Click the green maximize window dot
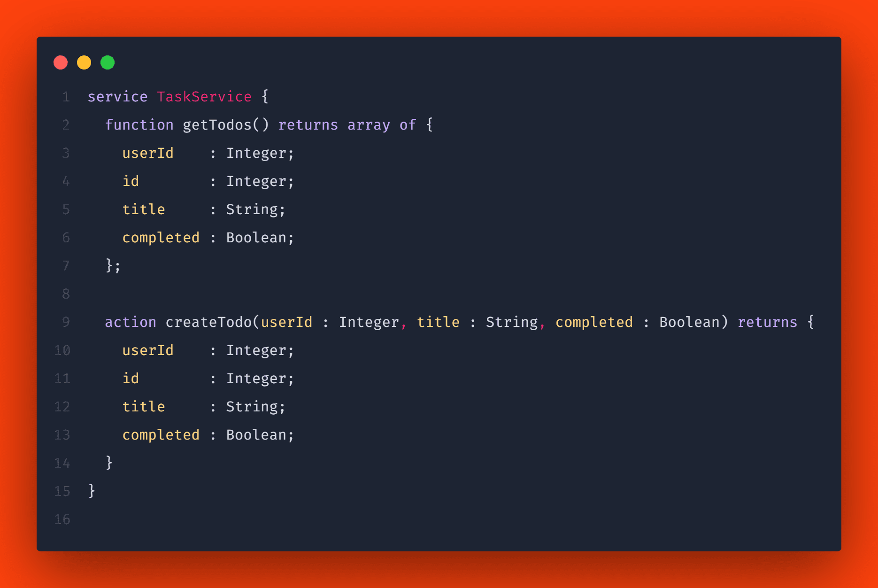Screen dimensions: 878x588 108,62
